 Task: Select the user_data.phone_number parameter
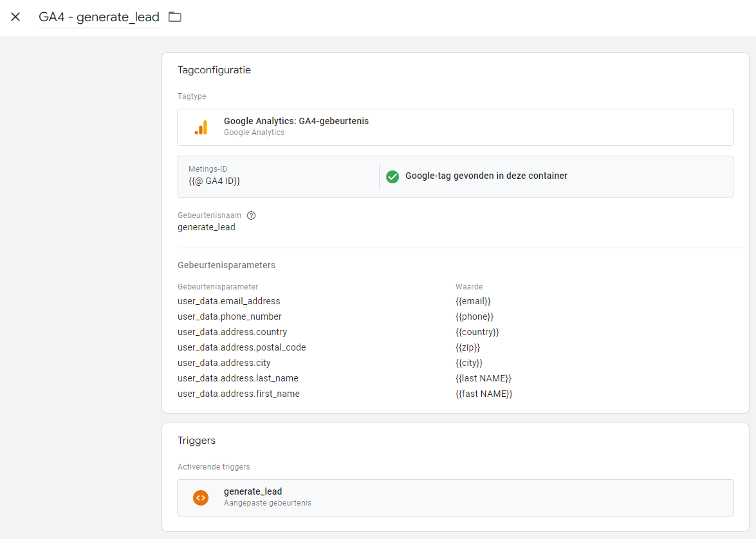[x=230, y=316]
